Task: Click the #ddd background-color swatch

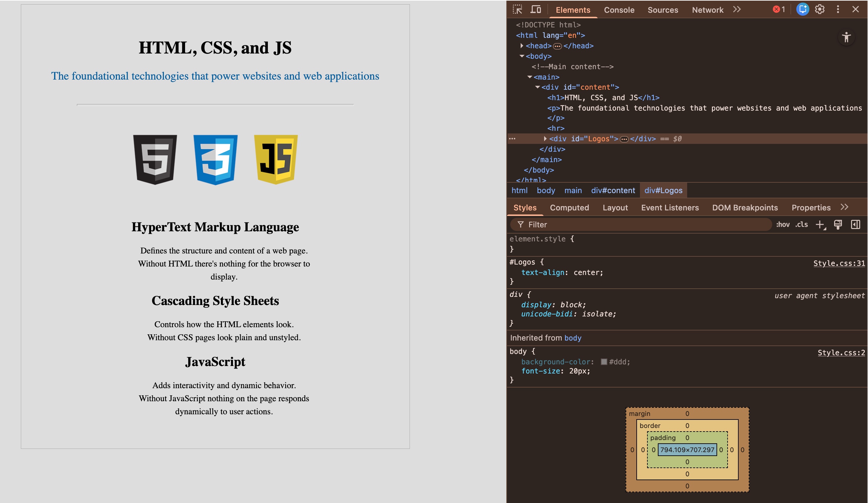Action: (x=603, y=362)
